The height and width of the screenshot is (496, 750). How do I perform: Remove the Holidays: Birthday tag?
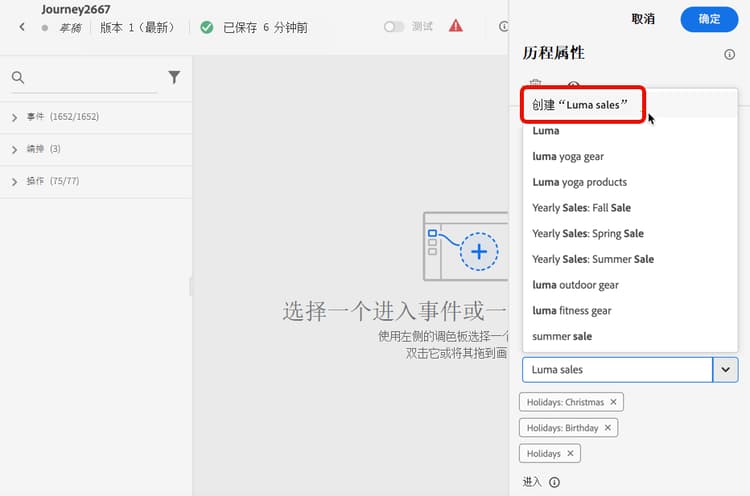[x=607, y=428]
